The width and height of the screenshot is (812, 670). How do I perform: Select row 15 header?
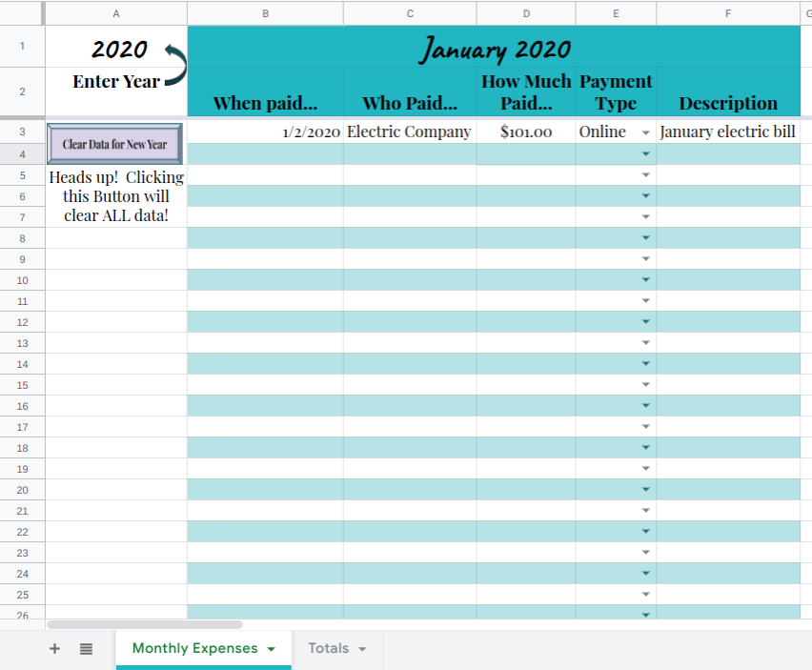tap(22, 385)
